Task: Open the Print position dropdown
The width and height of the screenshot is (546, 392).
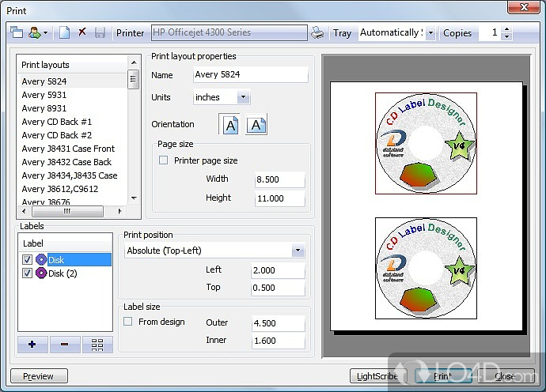Action: coord(298,251)
